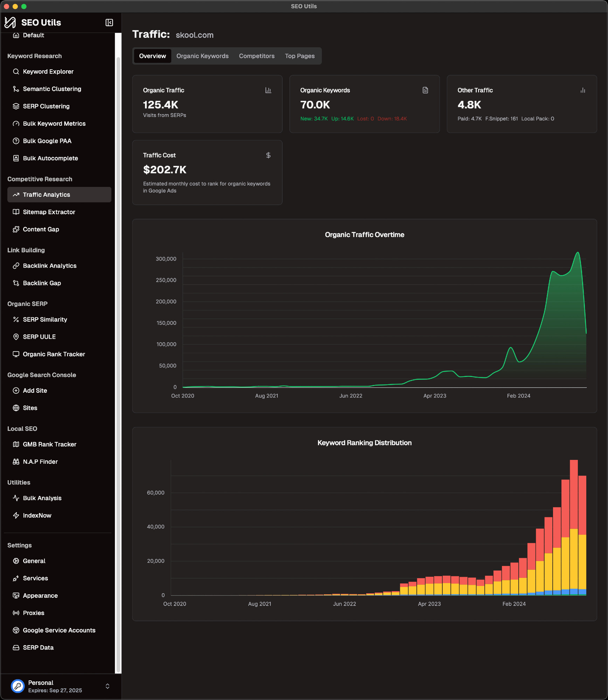This screenshot has height=700, width=608.
Task: Switch to the Competitors tab
Action: [x=257, y=56]
